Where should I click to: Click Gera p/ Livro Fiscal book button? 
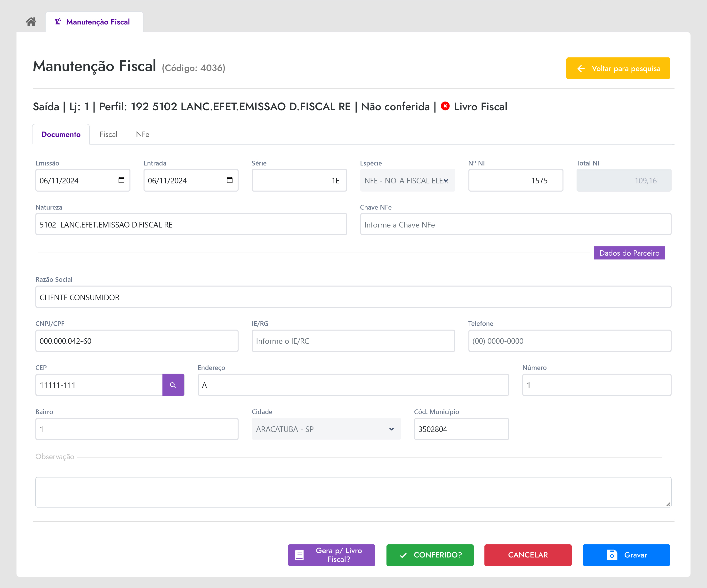(331, 555)
